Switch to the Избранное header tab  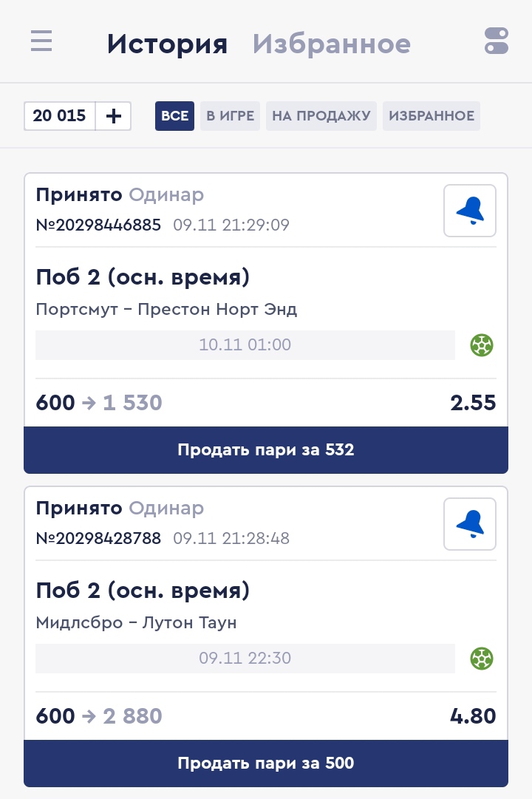pyautogui.click(x=332, y=44)
